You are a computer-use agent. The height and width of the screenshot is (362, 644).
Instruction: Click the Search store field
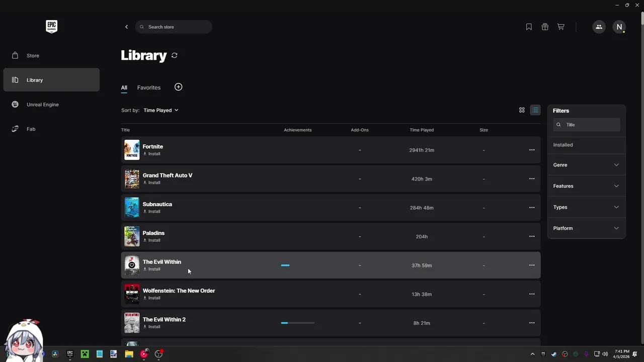[x=174, y=27]
